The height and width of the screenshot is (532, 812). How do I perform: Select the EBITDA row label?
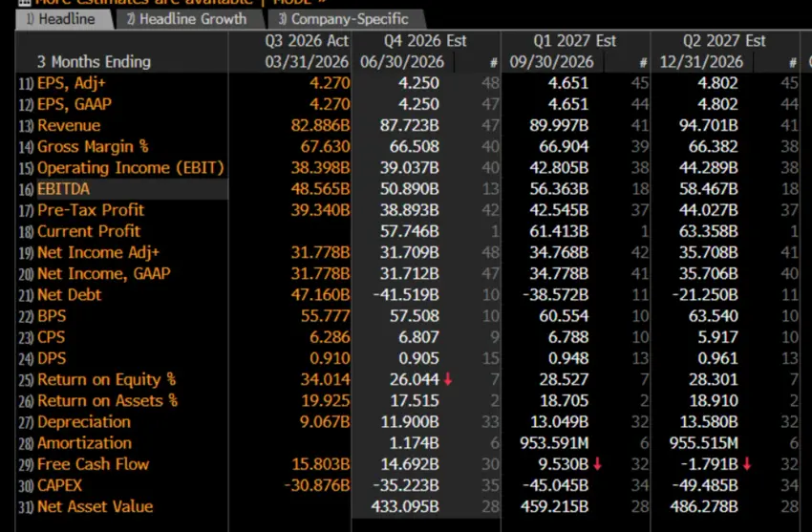[63, 189]
